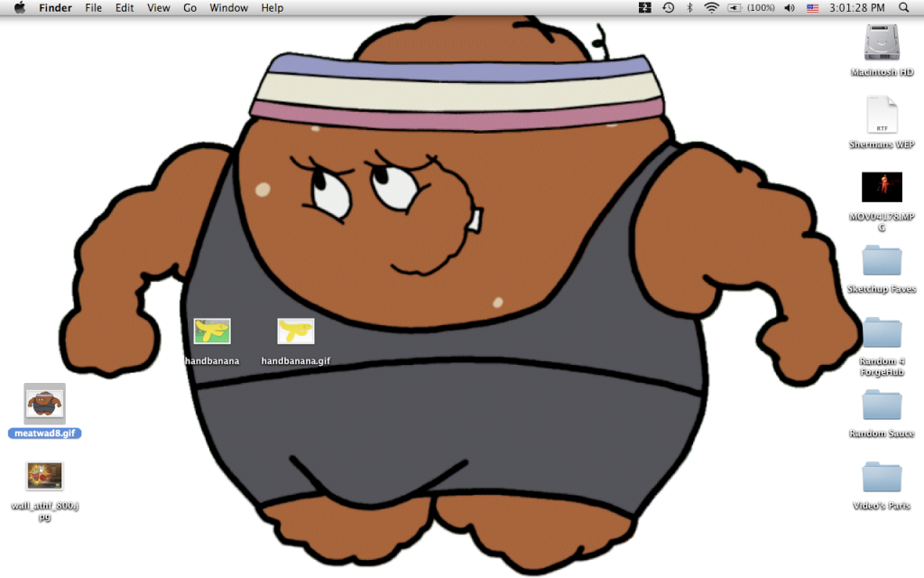Click the US flag input source icon

(813, 7)
